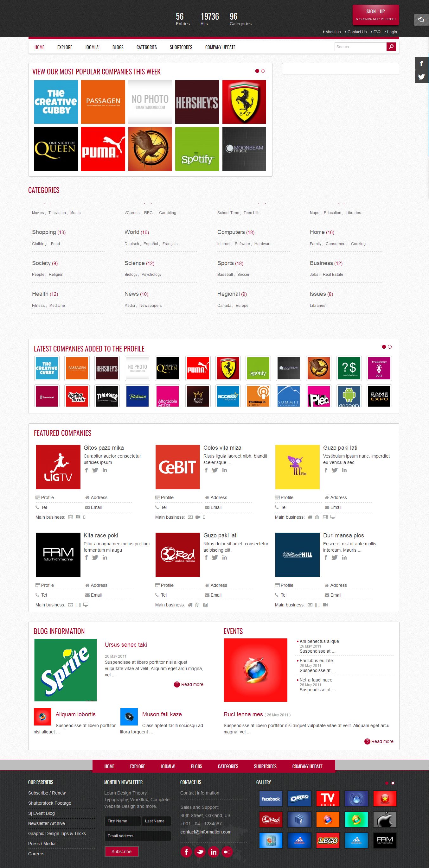429x868 pixels.
Task: Open the Telefonica logo in latest companies
Action: coord(137,396)
